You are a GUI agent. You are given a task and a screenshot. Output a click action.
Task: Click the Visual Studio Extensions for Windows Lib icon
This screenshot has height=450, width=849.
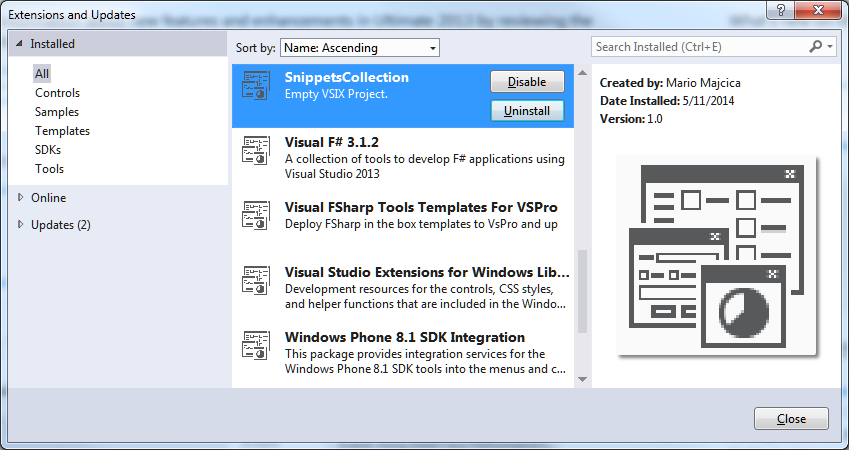[256, 281]
